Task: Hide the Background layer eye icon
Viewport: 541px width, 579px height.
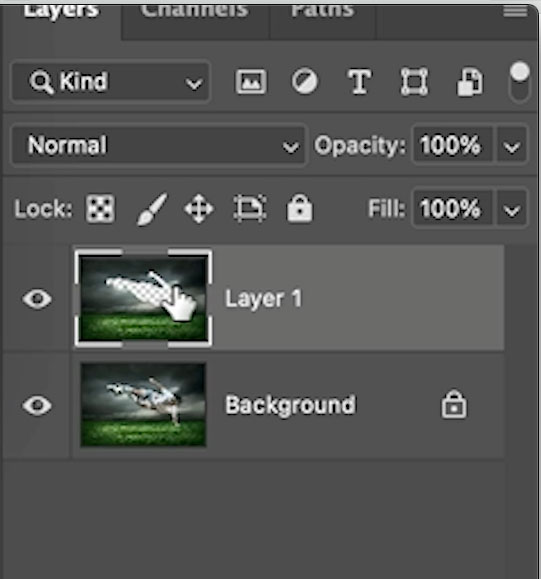Action: [x=37, y=405]
